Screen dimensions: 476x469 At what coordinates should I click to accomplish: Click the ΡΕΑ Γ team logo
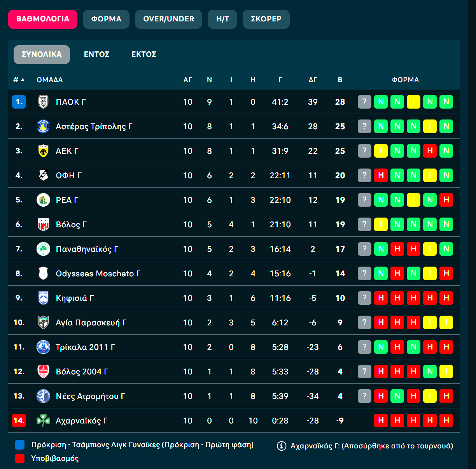[x=43, y=200]
